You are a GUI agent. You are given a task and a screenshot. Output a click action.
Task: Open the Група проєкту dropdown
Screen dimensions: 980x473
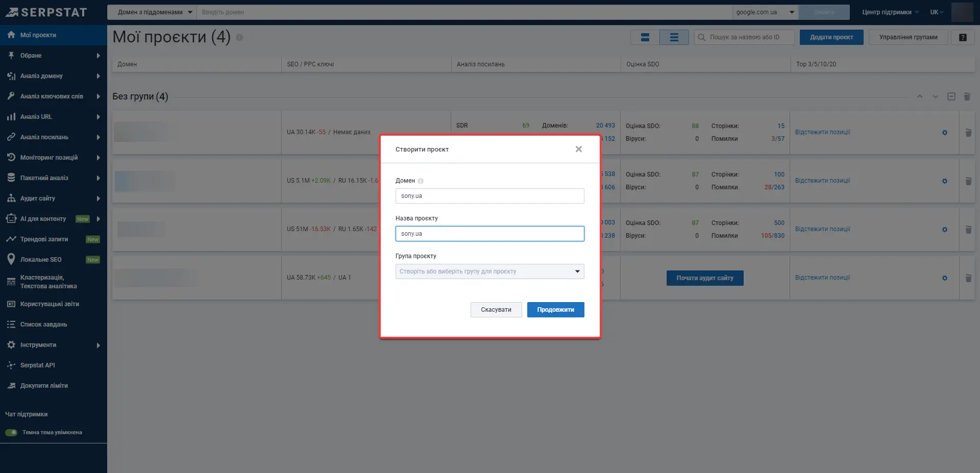click(489, 271)
